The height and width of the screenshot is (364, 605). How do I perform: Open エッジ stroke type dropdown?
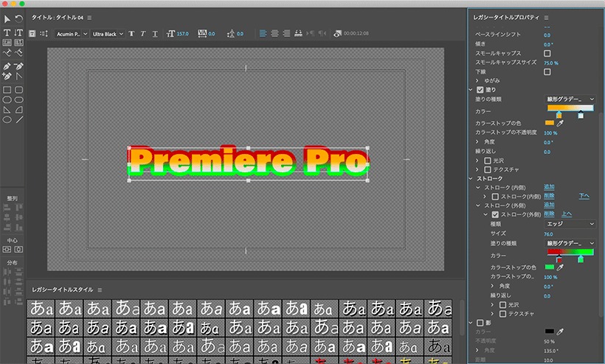coord(570,224)
